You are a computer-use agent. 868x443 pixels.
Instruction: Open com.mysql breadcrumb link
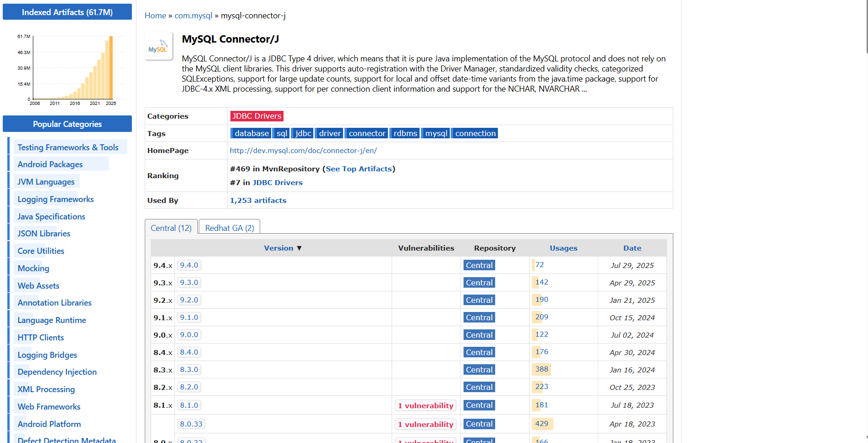click(x=193, y=16)
